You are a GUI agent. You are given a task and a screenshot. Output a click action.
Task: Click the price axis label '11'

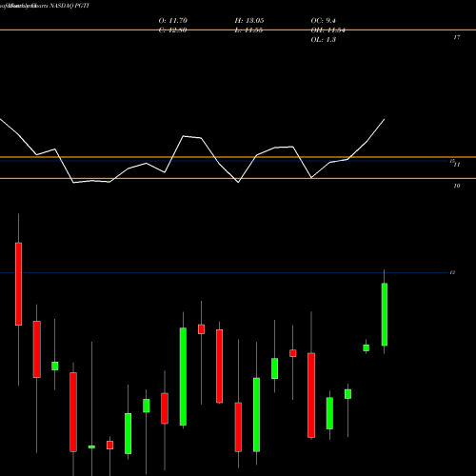click(457, 165)
